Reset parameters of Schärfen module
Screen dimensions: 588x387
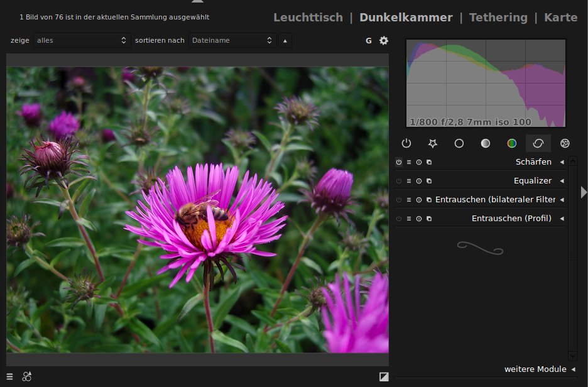419,162
